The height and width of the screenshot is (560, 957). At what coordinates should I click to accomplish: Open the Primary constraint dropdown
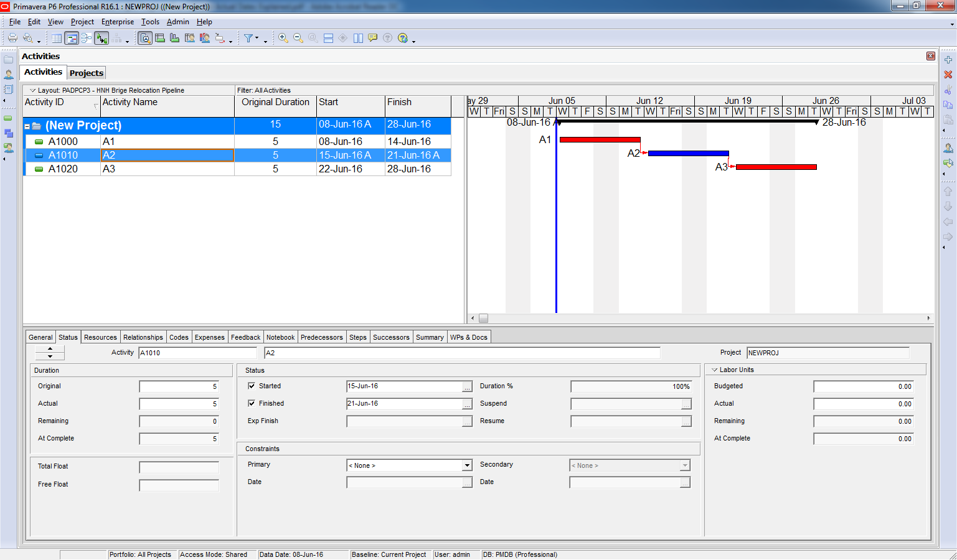tap(466, 465)
